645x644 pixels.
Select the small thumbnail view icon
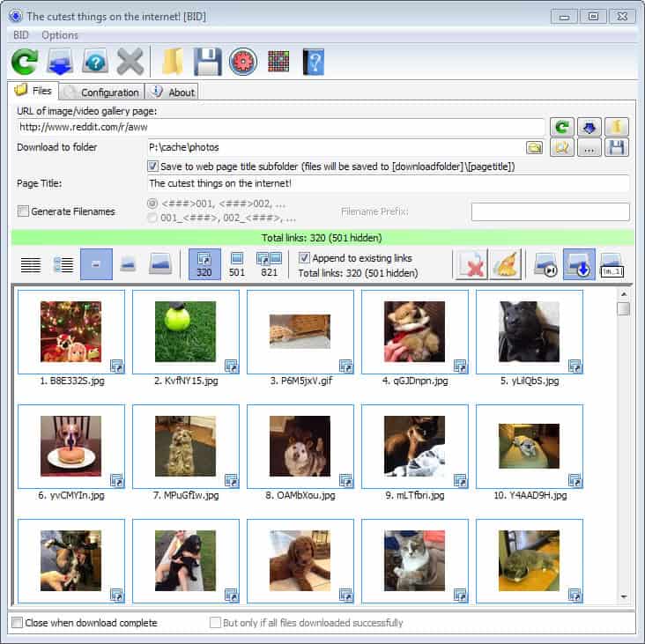(x=96, y=264)
